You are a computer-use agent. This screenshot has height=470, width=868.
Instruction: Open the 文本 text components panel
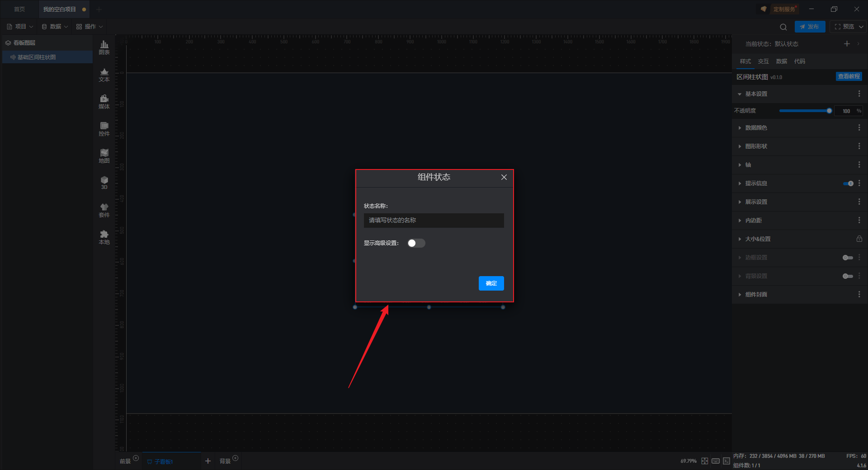[x=104, y=75]
